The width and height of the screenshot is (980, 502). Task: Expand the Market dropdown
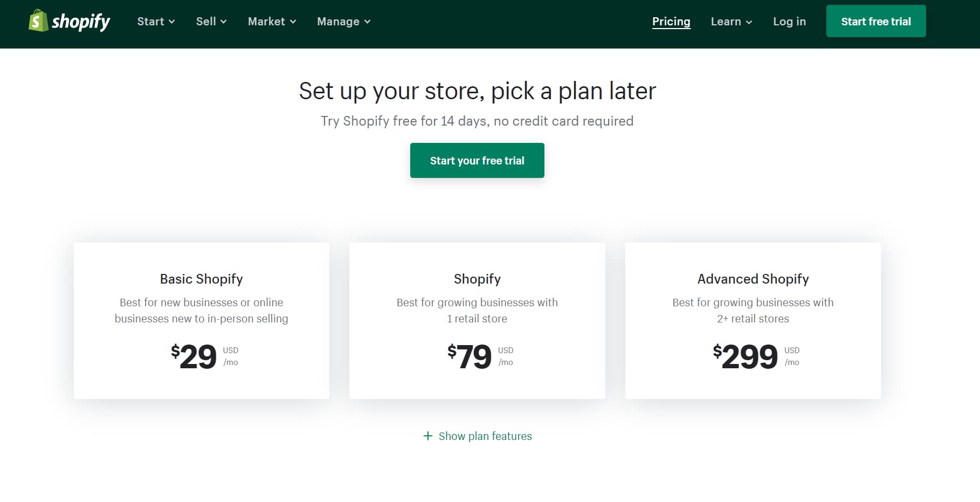tap(271, 22)
